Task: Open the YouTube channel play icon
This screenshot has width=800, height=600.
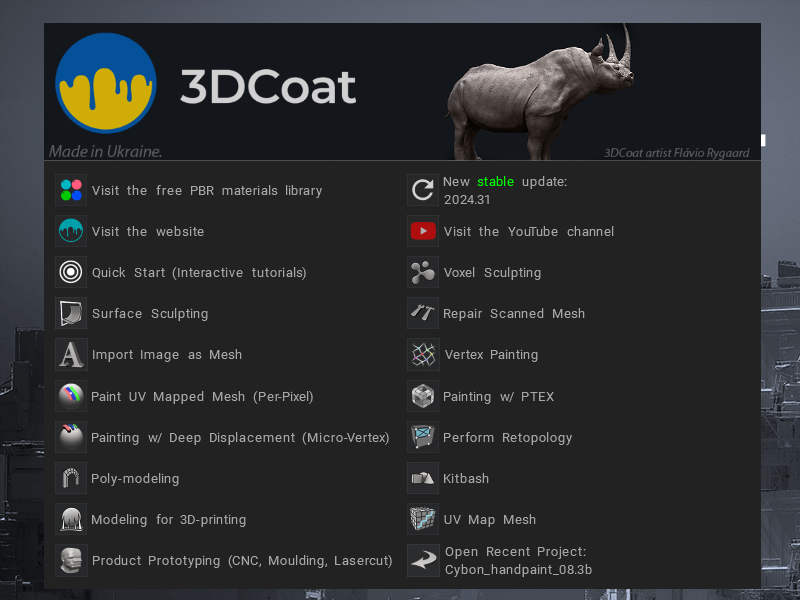Action: tap(423, 231)
